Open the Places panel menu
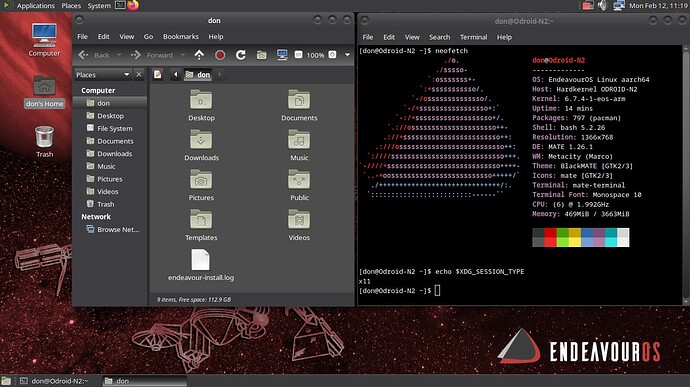Image resolution: width=690 pixels, height=387 pixels. 71,5
